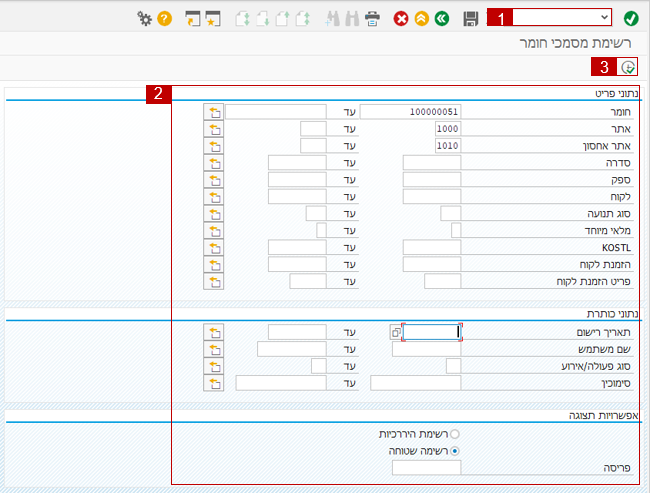Screen dimensions: 650x493
Task: Open multiple selection for מלאי מיוחד row
Action: click(x=213, y=231)
